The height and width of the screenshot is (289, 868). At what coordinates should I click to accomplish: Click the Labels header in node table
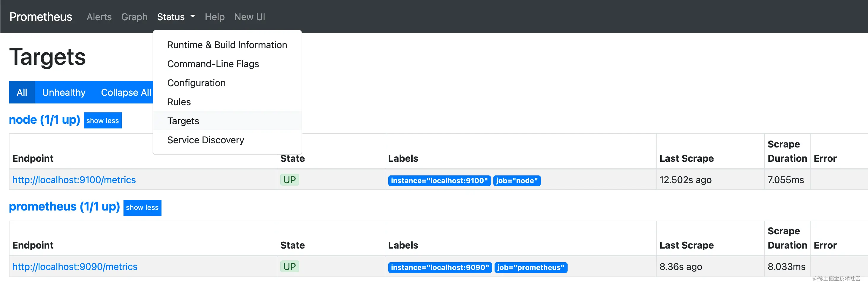tap(403, 158)
